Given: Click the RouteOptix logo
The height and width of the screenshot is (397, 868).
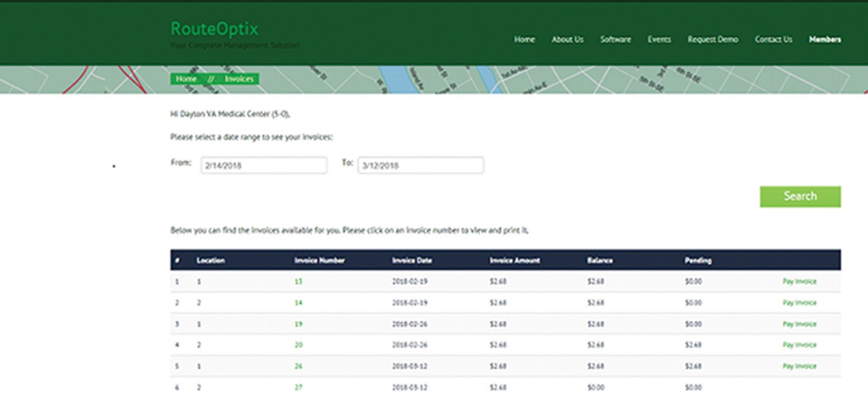Looking at the screenshot, I should tap(214, 28).
